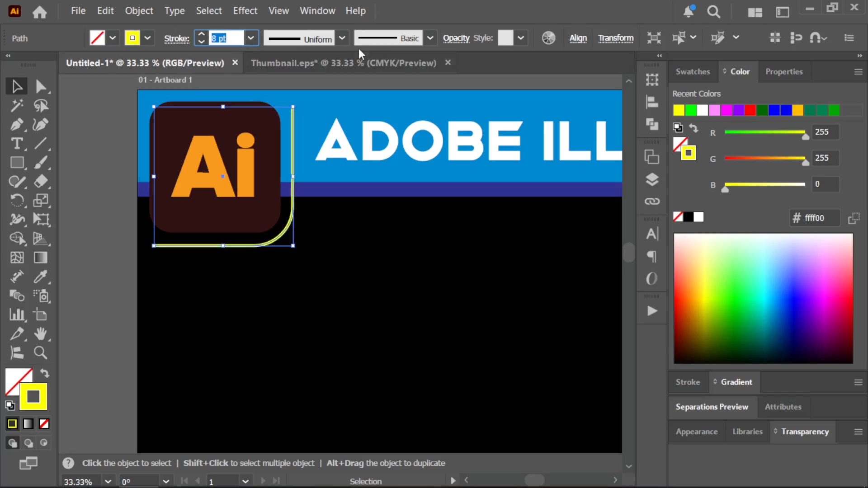Open the File menu
The image size is (868, 488).
click(x=78, y=11)
